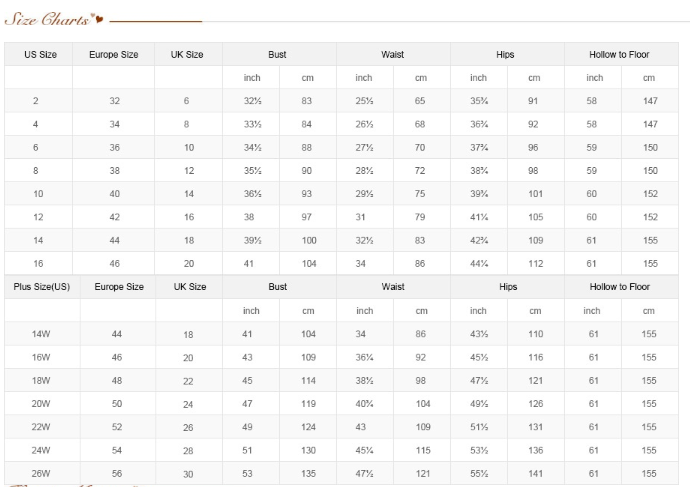Select the US Size column header
Image resolution: width=690 pixels, height=487 pixels.
pyautogui.click(x=38, y=54)
